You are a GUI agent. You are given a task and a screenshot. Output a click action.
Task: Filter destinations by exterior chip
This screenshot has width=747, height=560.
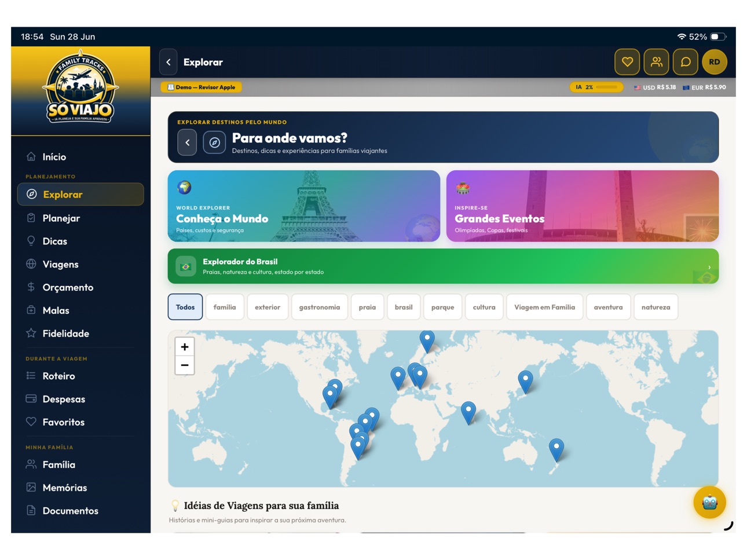coord(268,307)
